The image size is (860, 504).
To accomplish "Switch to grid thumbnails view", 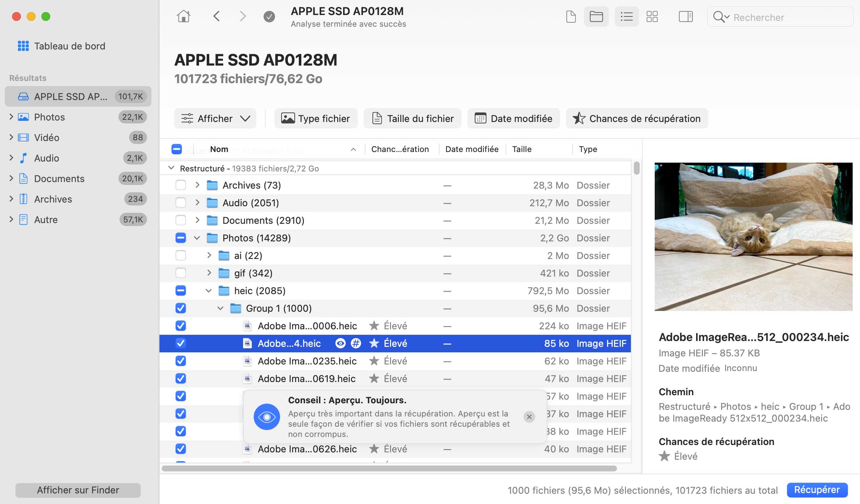I will pyautogui.click(x=652, y=16).
